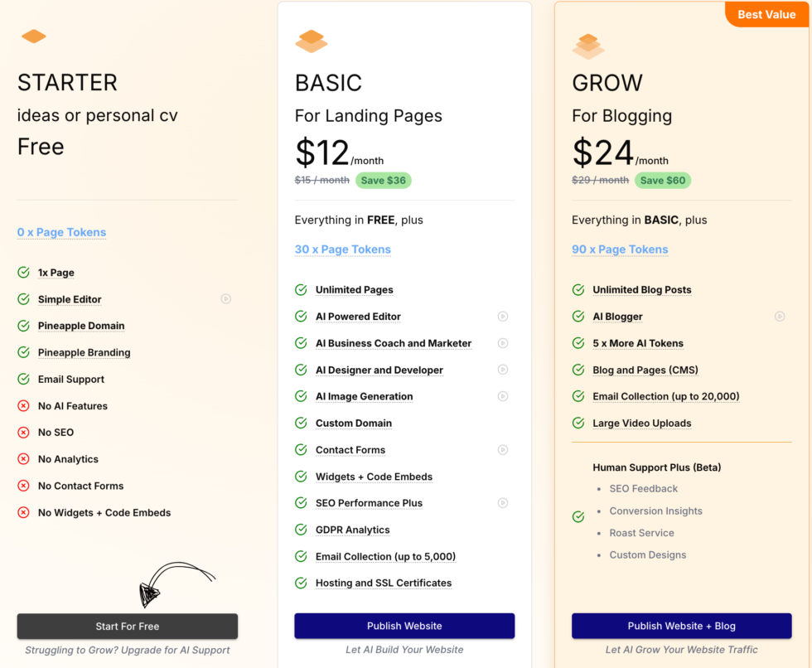This screenshot has height=668, width=812.
Task: Click the Publish Website button
Action: pyautogui.click(x=404, y=625)
